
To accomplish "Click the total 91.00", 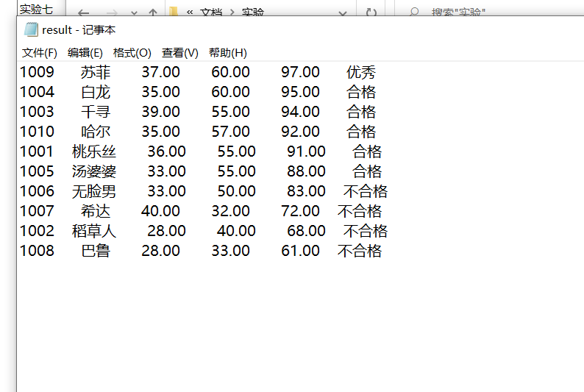I will pos(306,152).
